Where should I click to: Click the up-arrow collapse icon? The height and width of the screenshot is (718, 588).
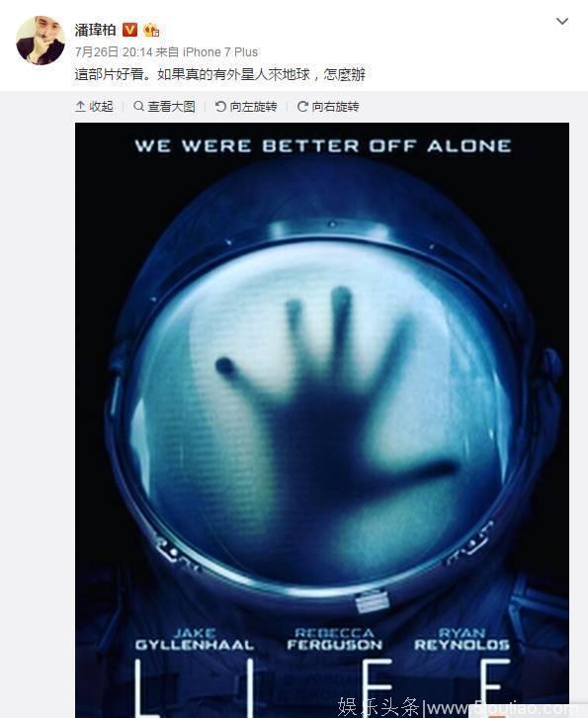tap(80, 106)
